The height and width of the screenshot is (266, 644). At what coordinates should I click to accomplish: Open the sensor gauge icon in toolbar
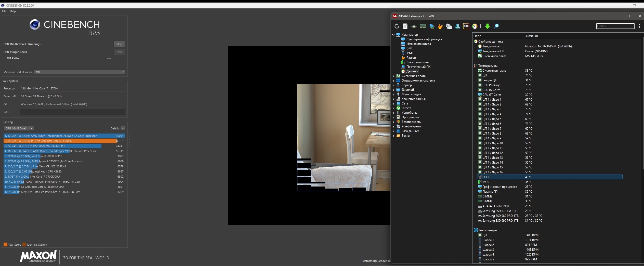(475, 26)
